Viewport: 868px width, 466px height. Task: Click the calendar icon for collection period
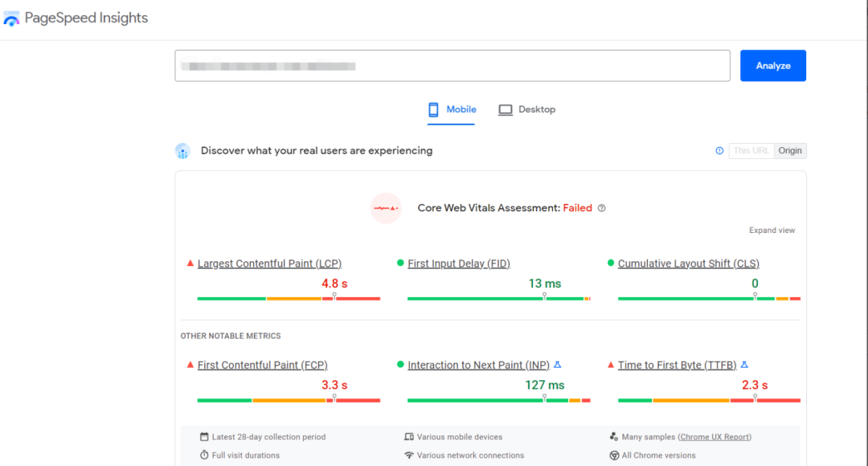point(204,437)
